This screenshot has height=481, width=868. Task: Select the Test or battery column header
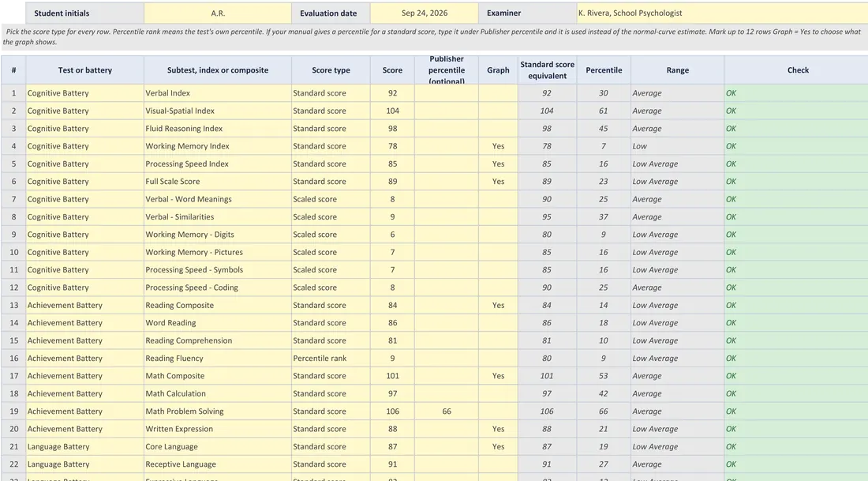[84, 70]
